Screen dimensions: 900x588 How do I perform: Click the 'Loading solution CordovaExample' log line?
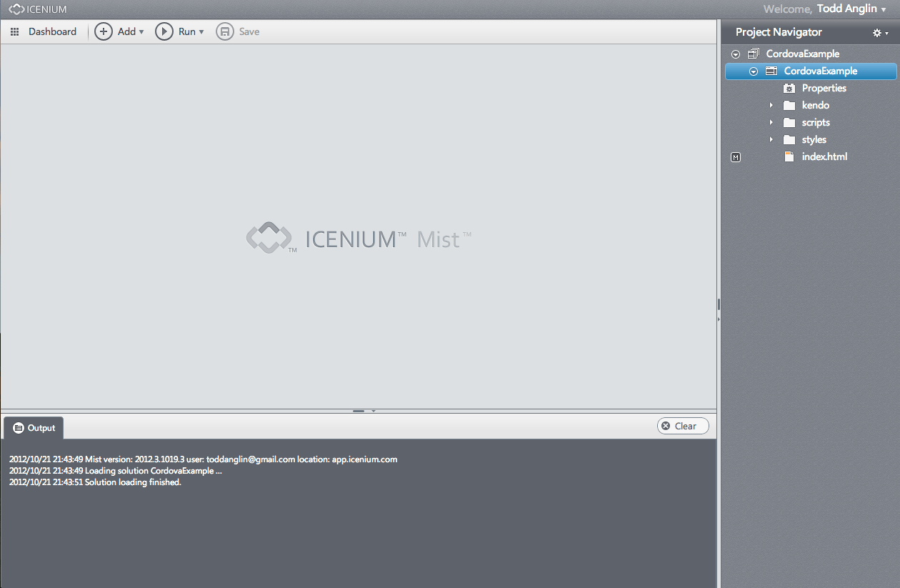[116, 471]
